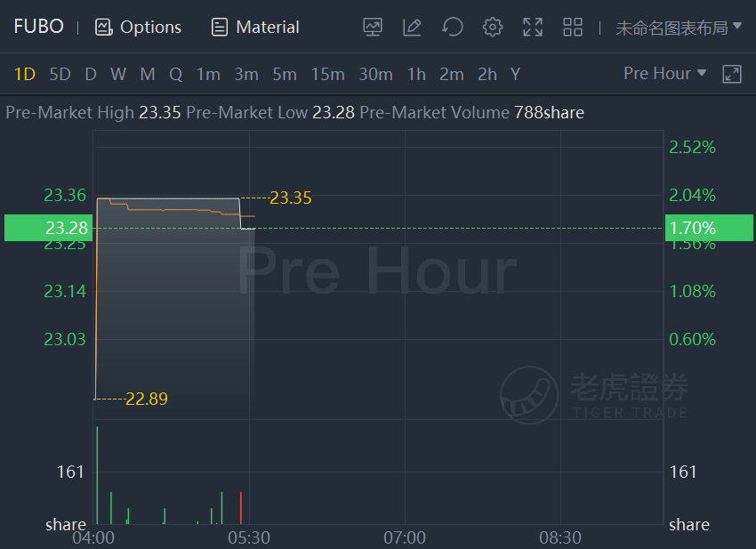This screenshot has width=756, height=549.
Task: Expand the Pre Hour session dropdown
Action: coord(664,73)
